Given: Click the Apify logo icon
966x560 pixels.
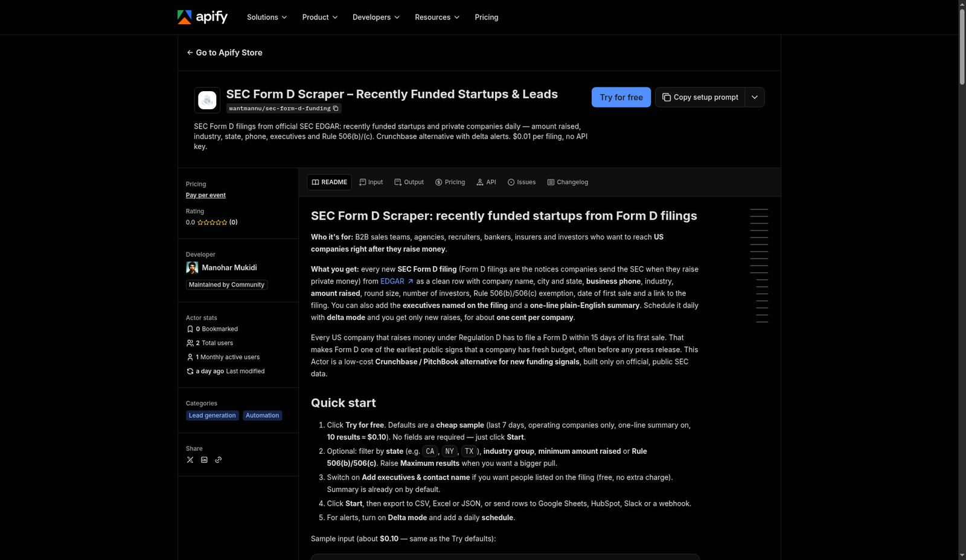Looking at the screenshot, I should click(x=184, y=17).
